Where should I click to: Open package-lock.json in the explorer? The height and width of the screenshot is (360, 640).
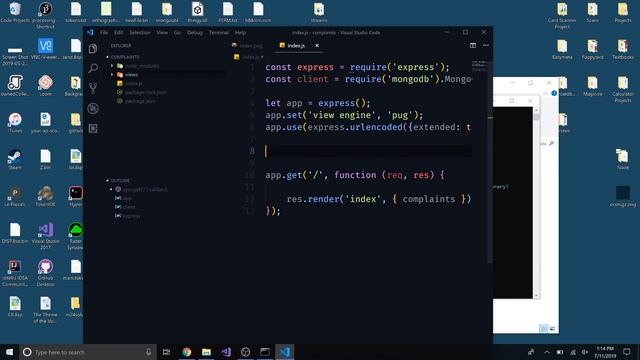(146, 92)
